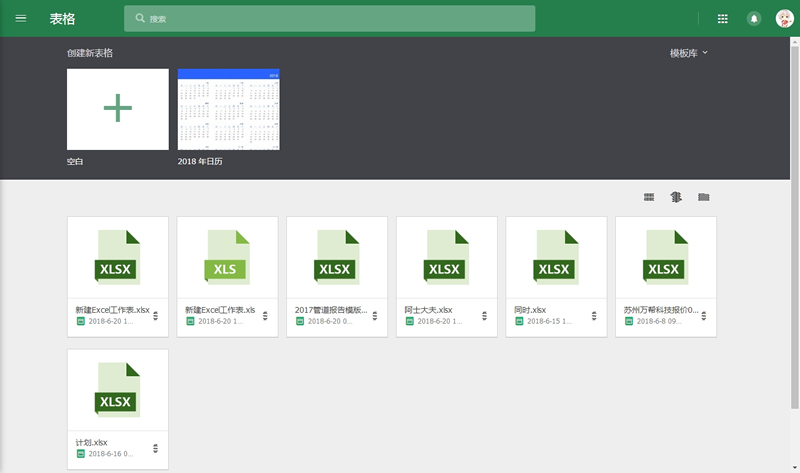The width and height of the screenshot is (800, 473).
Task: Open the sort options icon
Action: tap(676, 197)
